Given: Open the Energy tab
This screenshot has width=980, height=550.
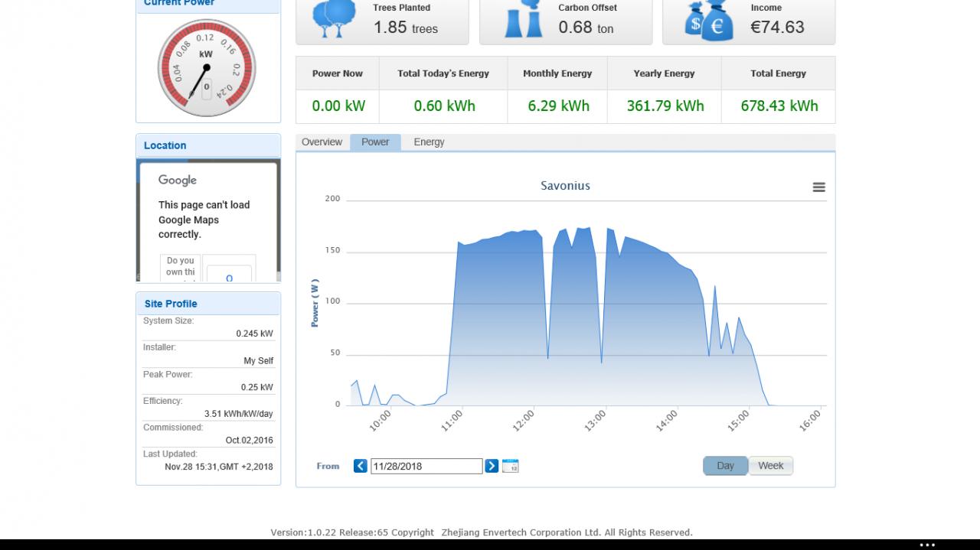Looking at the screenshot, I should point(429,142).
